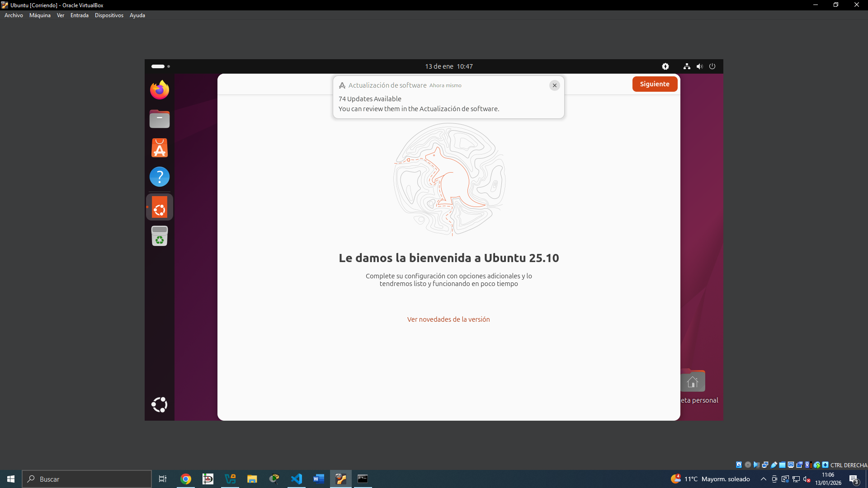Screen dimensions: 868x488
Task: Open Windows Task View button
Action: [x=163, y=479]
